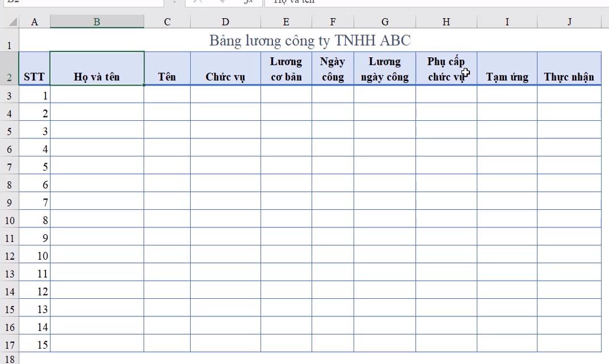This screenshot has height=364, width=609.
Task: Select row 12 header
Action: (9, 255)
